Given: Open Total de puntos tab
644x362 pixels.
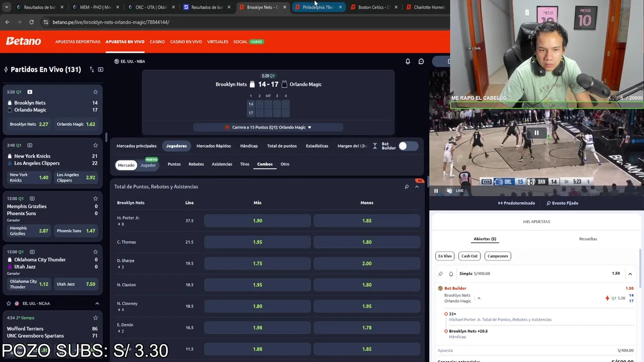Looking at the screenshot, I should pos(282,146).
